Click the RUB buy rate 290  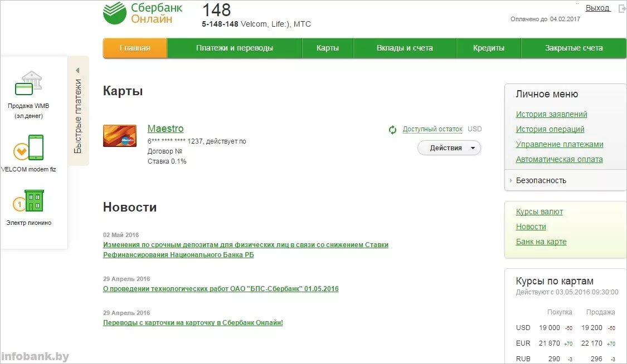[554, 359]
